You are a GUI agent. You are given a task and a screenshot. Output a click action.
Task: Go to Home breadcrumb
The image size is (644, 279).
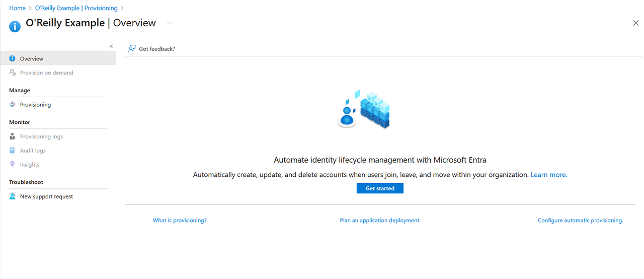[17, 8]
